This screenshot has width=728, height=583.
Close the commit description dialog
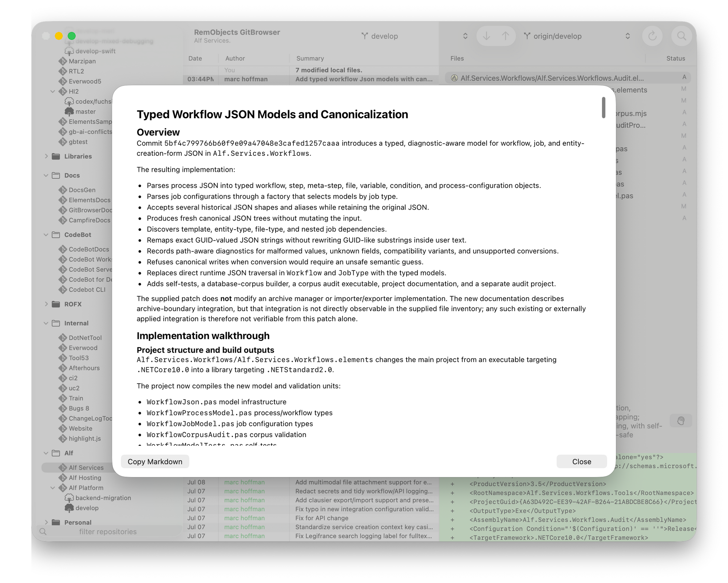(581, 461)
